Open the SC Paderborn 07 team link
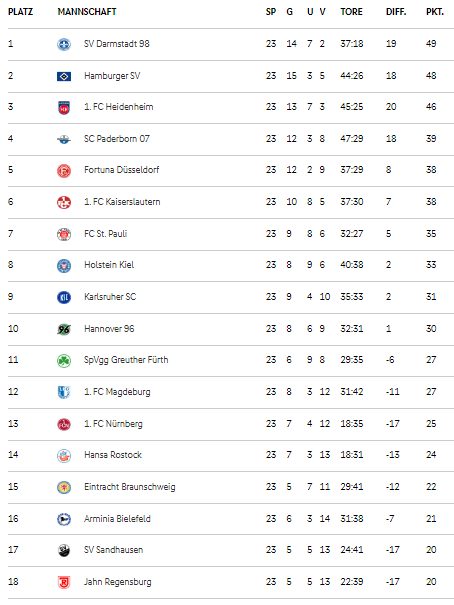 coord(117,139)
